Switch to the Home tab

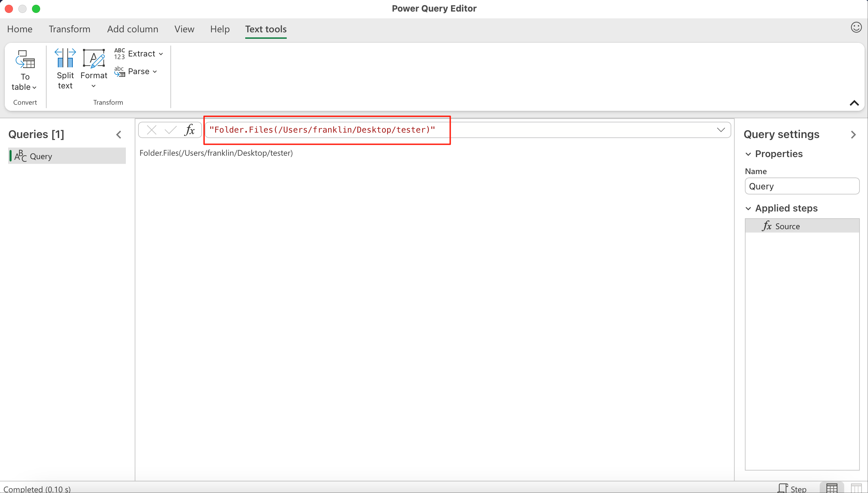click(x=20, y=29)
